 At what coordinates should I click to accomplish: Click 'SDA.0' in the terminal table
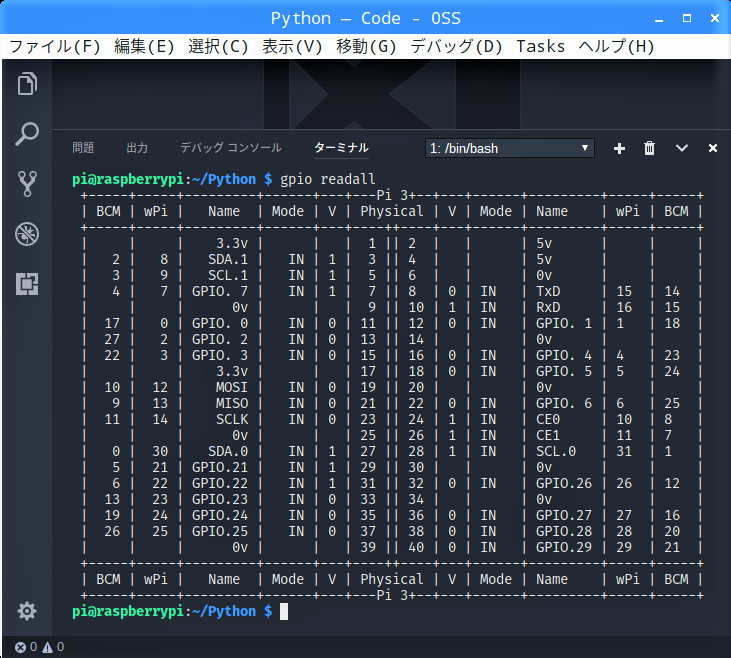(228, 451)
